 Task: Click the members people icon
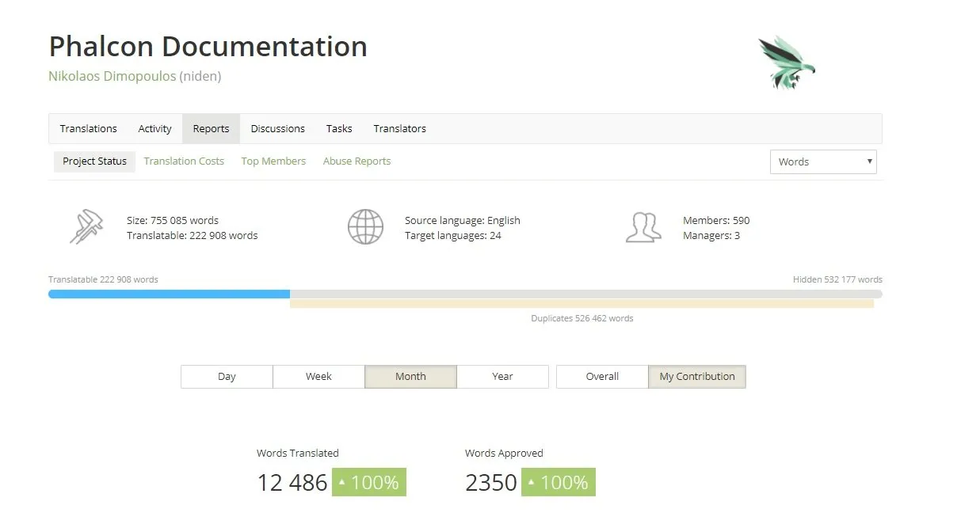coord(643,228)
